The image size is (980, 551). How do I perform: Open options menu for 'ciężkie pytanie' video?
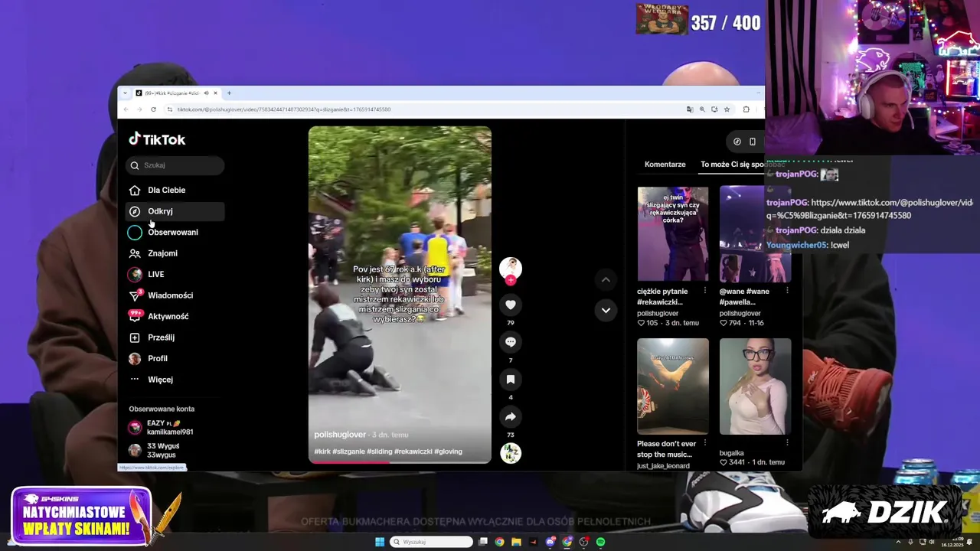[x=705, y=291]
